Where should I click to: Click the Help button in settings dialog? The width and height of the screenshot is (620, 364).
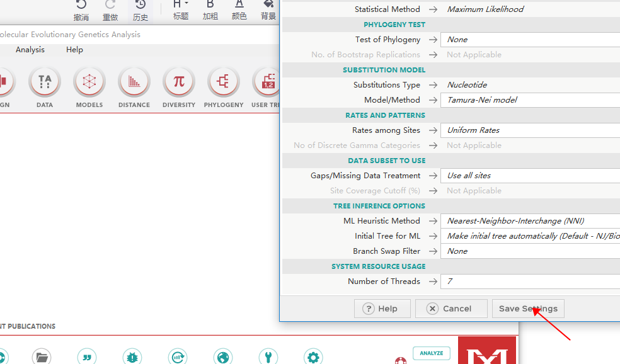click(382, 309)
